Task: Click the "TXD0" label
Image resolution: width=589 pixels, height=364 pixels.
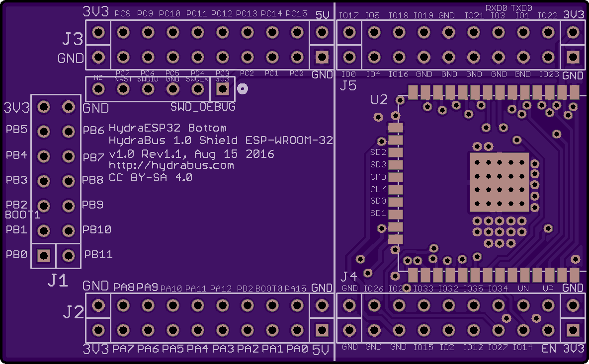Action: 521,8
